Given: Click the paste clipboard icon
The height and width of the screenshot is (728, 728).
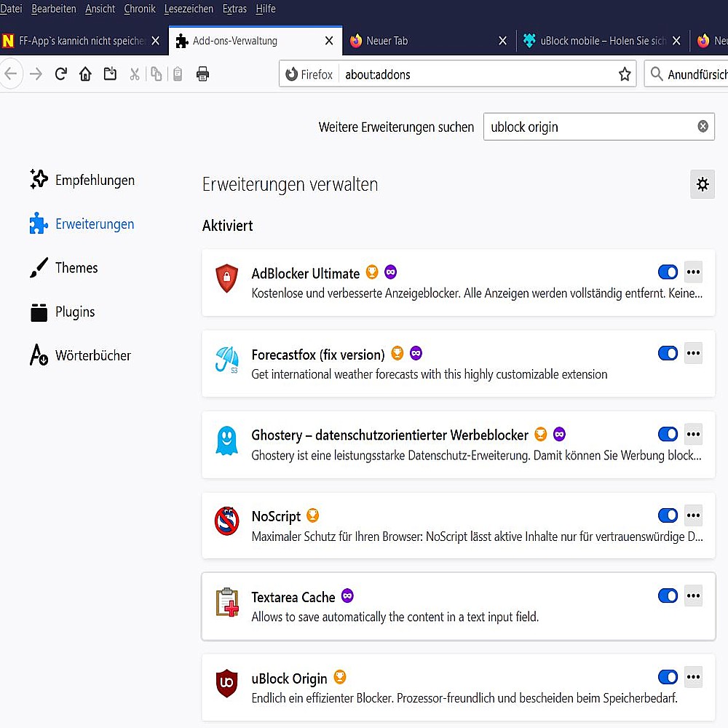Looking at the screenshot, I should pyautogui.click(x=178, y=74).
